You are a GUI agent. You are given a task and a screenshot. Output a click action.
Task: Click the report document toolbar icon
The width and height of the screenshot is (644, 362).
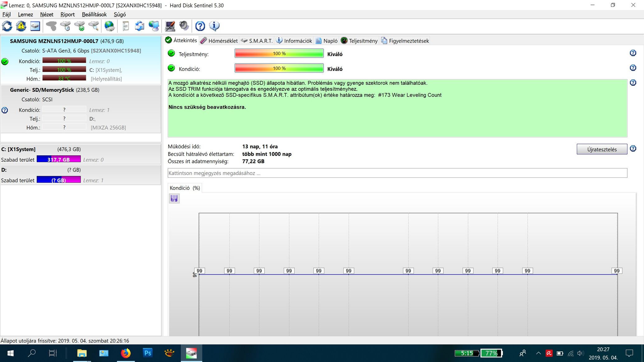[x=126, y=26]
